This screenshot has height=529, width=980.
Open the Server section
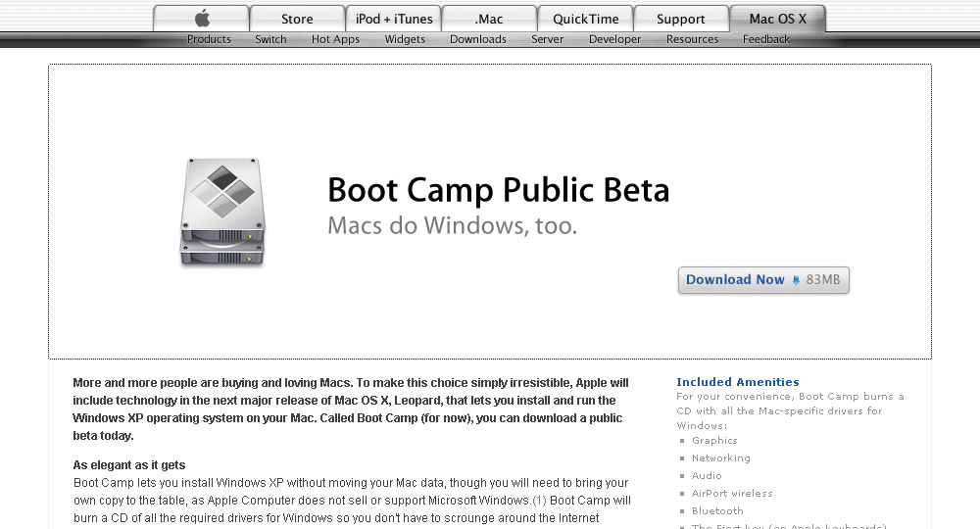point(548,39)
